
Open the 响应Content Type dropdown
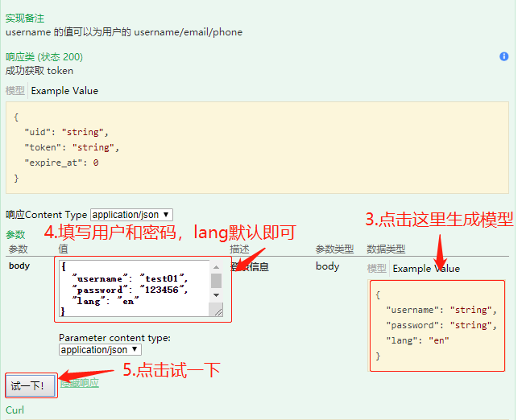[131, 215]
